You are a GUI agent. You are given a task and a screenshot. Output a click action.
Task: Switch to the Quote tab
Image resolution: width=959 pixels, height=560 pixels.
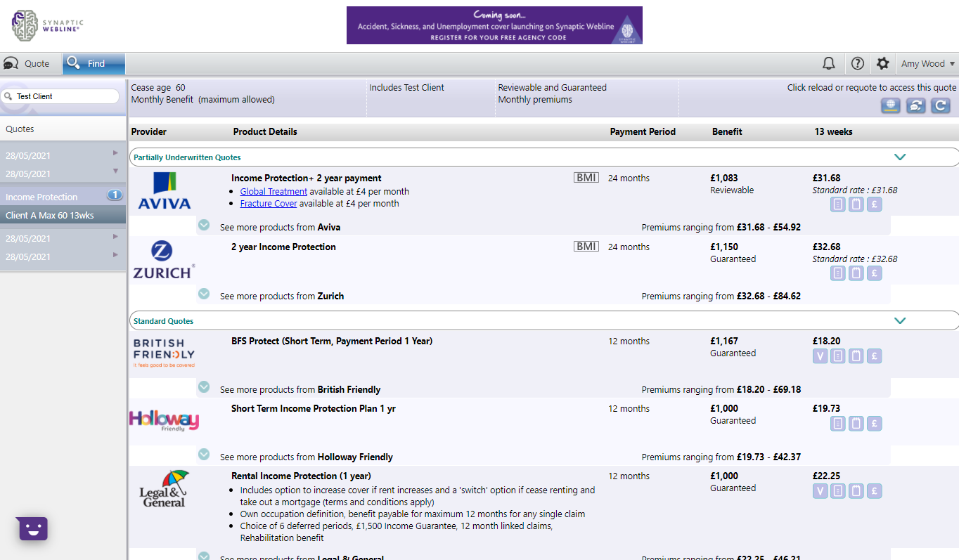pos(31,63)
